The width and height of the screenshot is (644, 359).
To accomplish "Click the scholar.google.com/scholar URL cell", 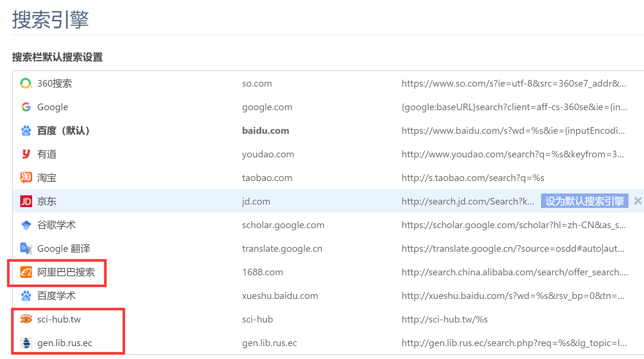I will click(x=514, y=225).
